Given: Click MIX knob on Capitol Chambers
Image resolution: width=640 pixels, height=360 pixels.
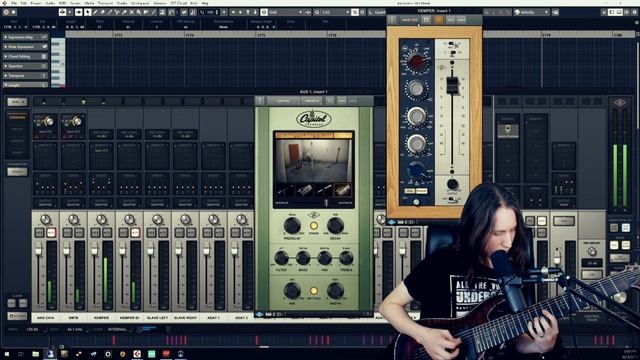Looking at the screenshot, I should (292, 291).
